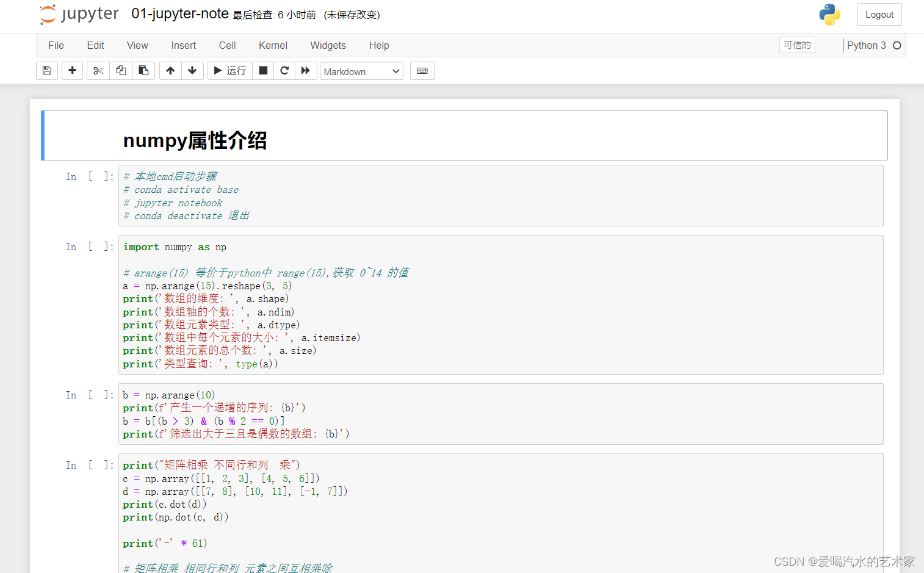
Task: Rename notebook via title 01-jupyter-note
Action: pos(180,13)
